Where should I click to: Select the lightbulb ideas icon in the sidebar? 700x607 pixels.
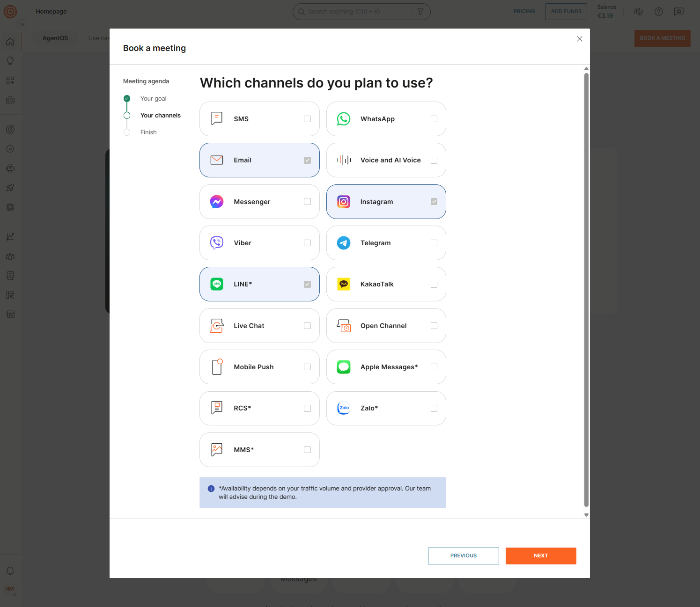click(x=10, y=60)
